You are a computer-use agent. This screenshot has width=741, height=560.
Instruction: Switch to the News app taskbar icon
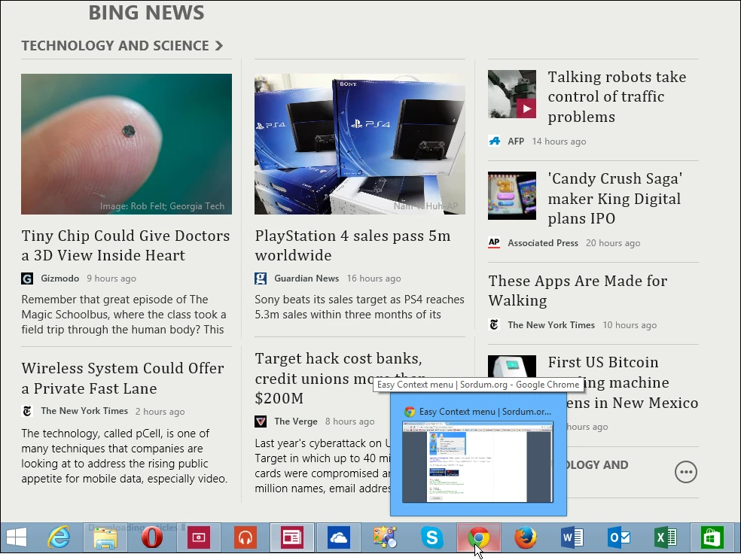(x=291, y=537)
